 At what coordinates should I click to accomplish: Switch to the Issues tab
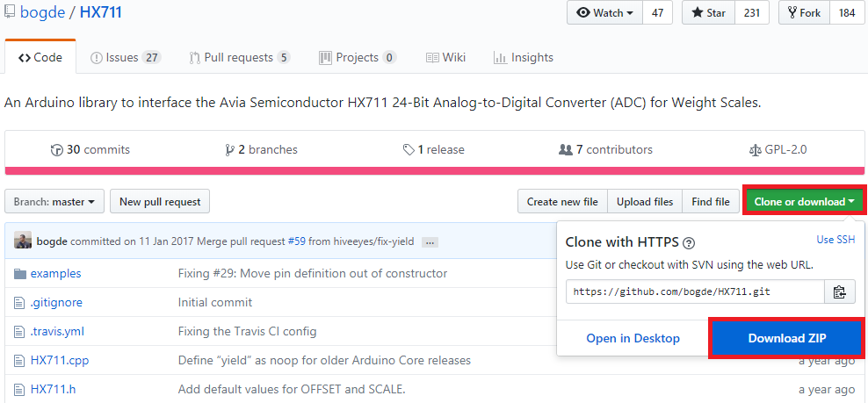coord(126,58)
